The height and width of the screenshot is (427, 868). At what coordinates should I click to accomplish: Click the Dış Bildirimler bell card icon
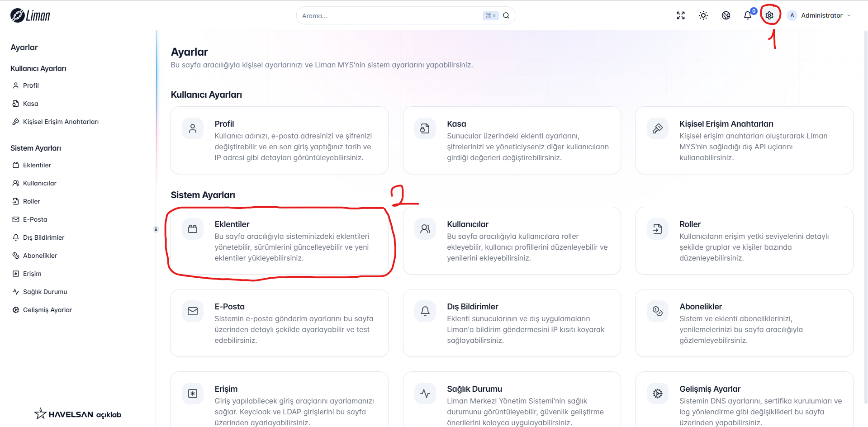425,311
